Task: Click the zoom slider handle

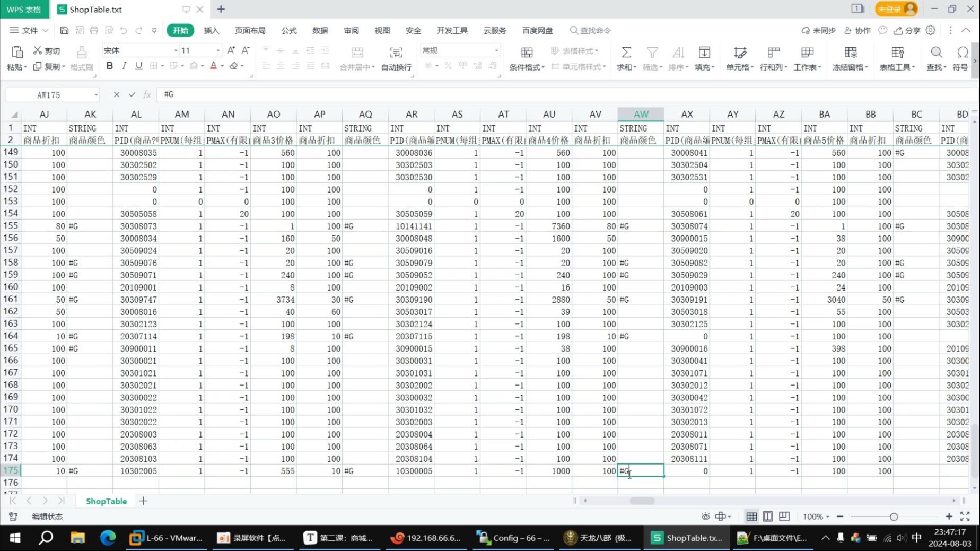Action: click(894, 517)
